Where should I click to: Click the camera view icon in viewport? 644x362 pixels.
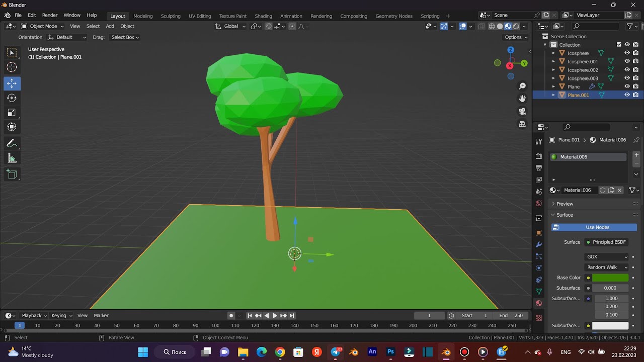point(522,111)
